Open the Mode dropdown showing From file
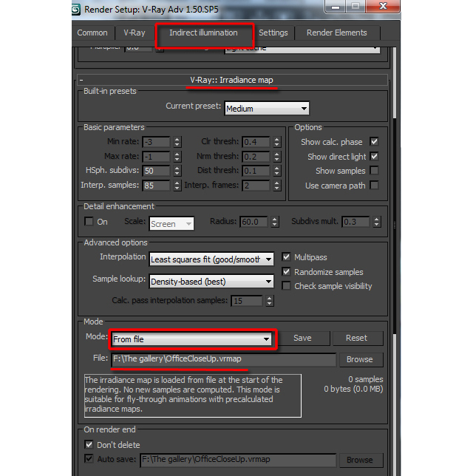The width and height of the screenshot is (473, 476). 192,339
